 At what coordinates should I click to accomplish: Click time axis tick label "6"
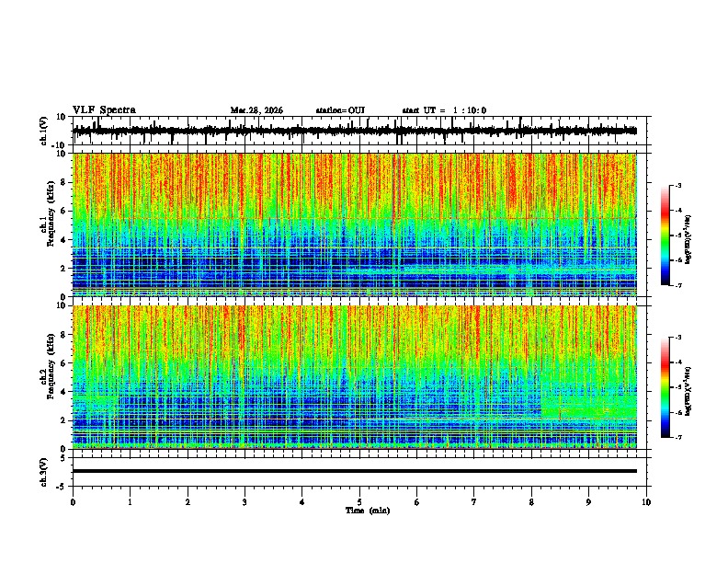pyautogui.click(x=417, y=502)
